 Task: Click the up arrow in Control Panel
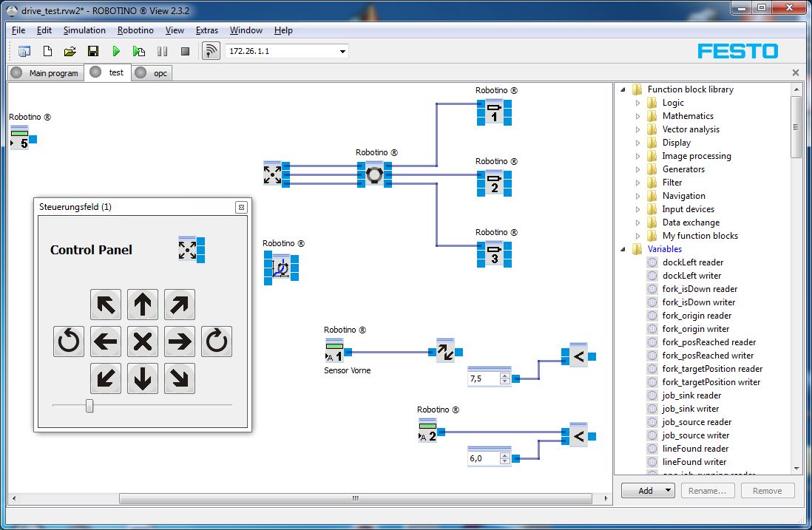143,305
